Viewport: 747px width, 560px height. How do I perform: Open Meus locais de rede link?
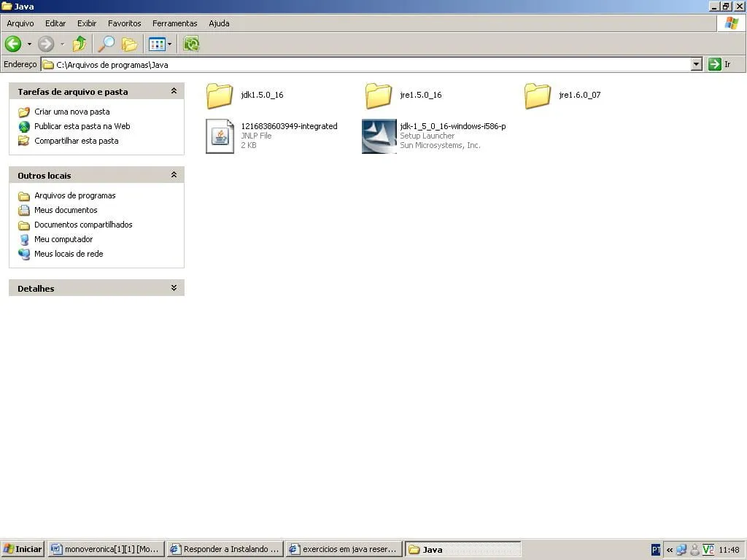(x=69, y=254)
